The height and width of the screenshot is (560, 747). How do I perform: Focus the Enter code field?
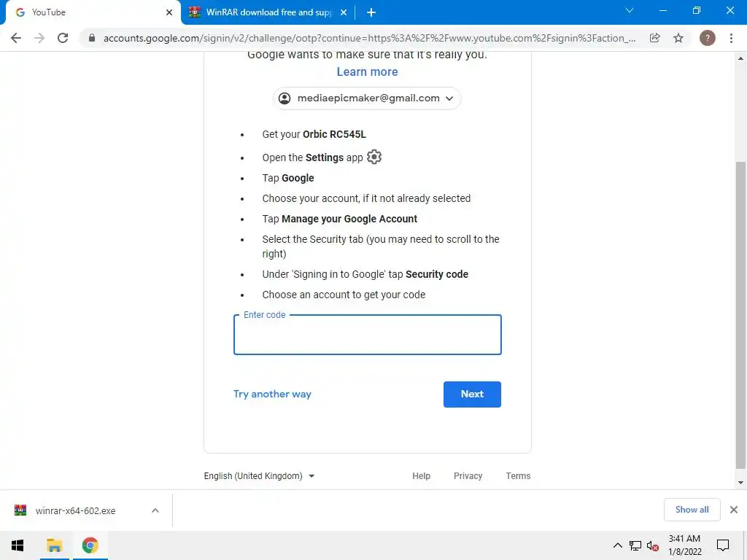coord(368,335)
